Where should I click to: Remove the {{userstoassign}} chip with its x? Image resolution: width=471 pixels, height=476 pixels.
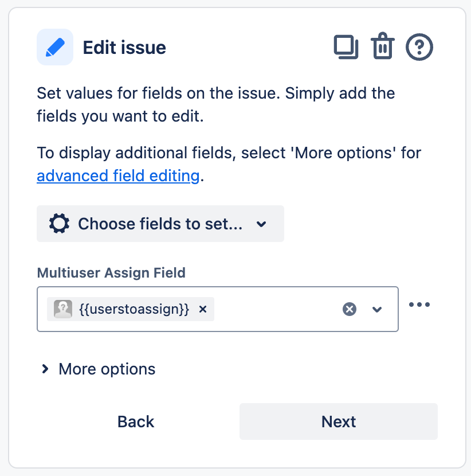(x=202, y=309)
